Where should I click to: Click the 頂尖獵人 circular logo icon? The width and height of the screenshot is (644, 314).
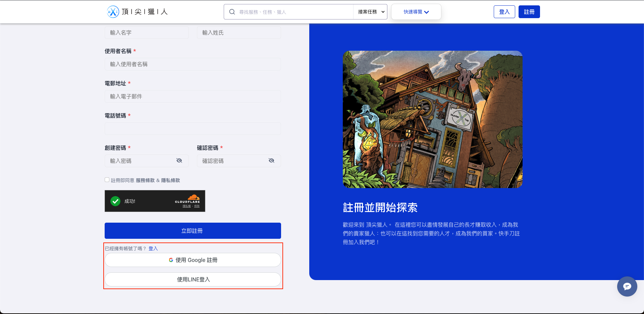[x=113, y=11]
